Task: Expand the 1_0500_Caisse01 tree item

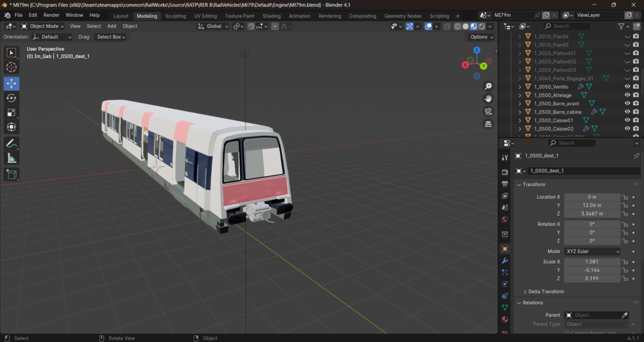Action: pyautogui.click(x=520, y=120)
